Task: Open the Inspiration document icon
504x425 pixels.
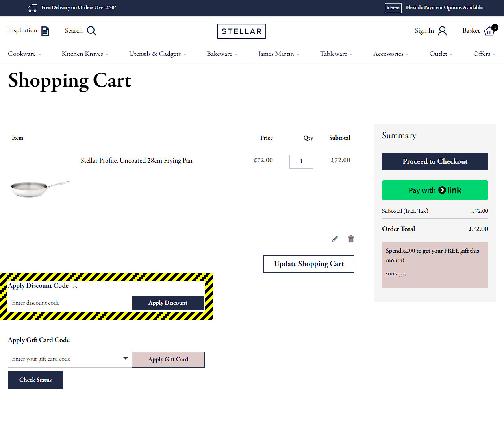Action: tap(45, 31)
